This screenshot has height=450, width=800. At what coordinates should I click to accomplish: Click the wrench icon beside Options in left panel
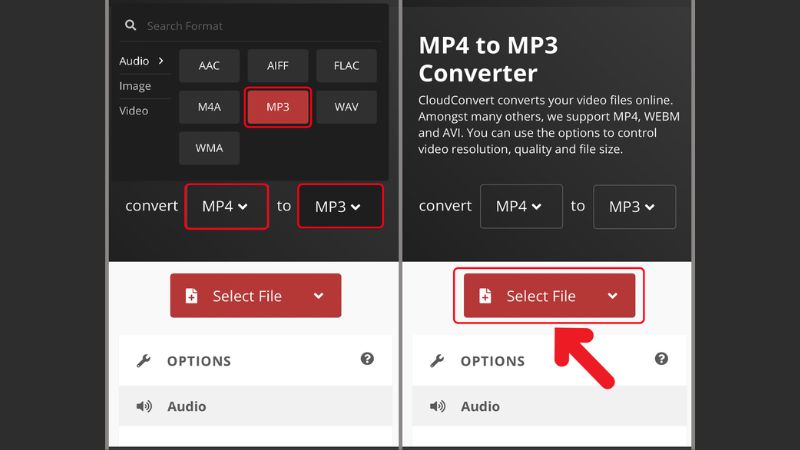point(143,361)
